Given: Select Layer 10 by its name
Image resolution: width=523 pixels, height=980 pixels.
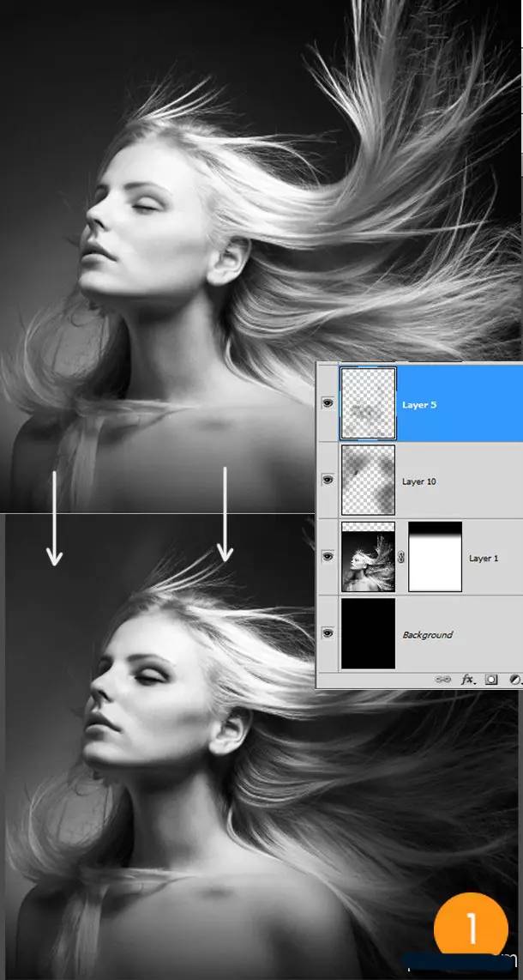Looking at the screenshot, I should 419,481.
